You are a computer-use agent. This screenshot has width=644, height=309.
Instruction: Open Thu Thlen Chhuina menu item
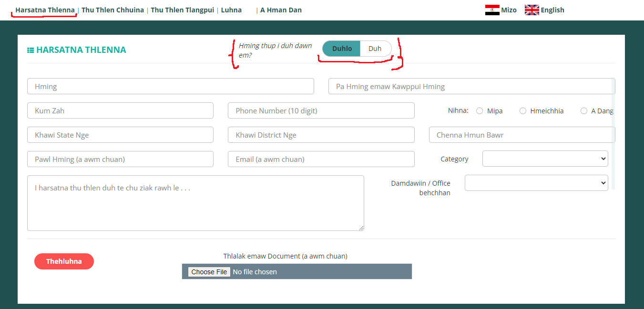coord(112,10)
